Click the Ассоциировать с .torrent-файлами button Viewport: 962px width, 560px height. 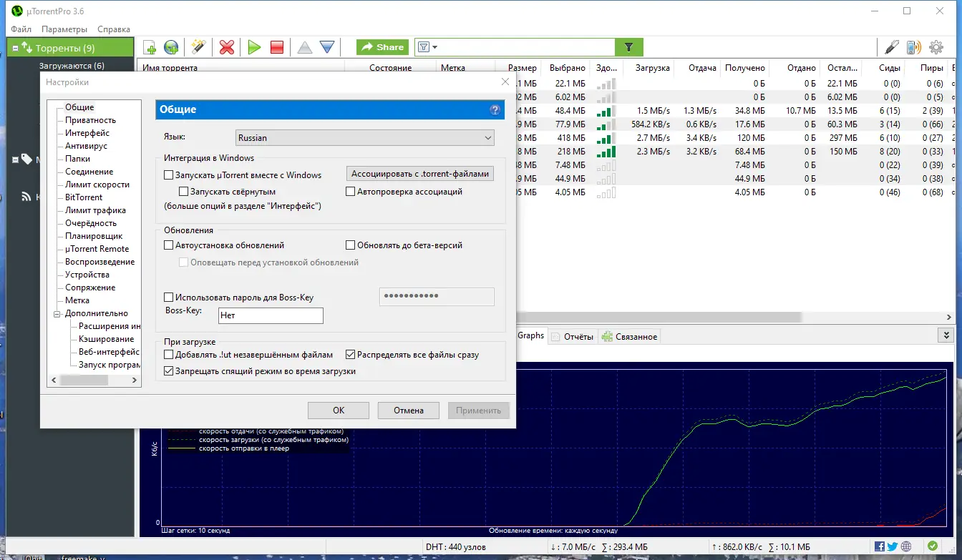419,173
